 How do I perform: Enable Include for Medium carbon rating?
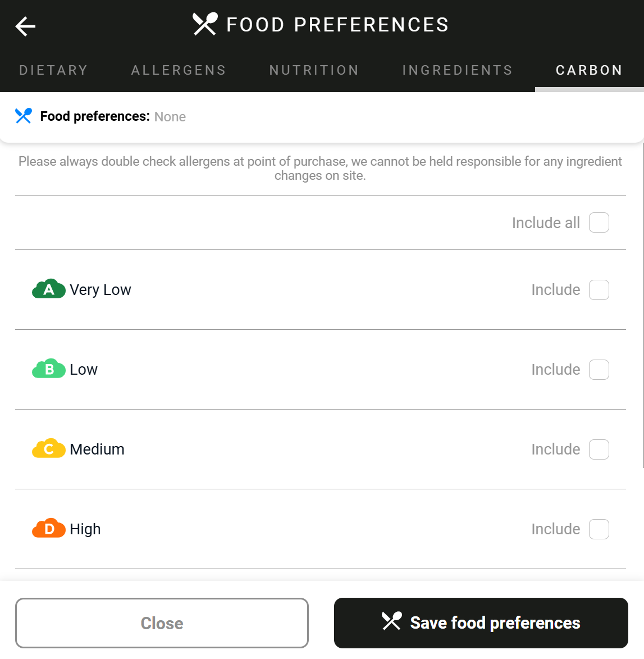pos(599,449)
